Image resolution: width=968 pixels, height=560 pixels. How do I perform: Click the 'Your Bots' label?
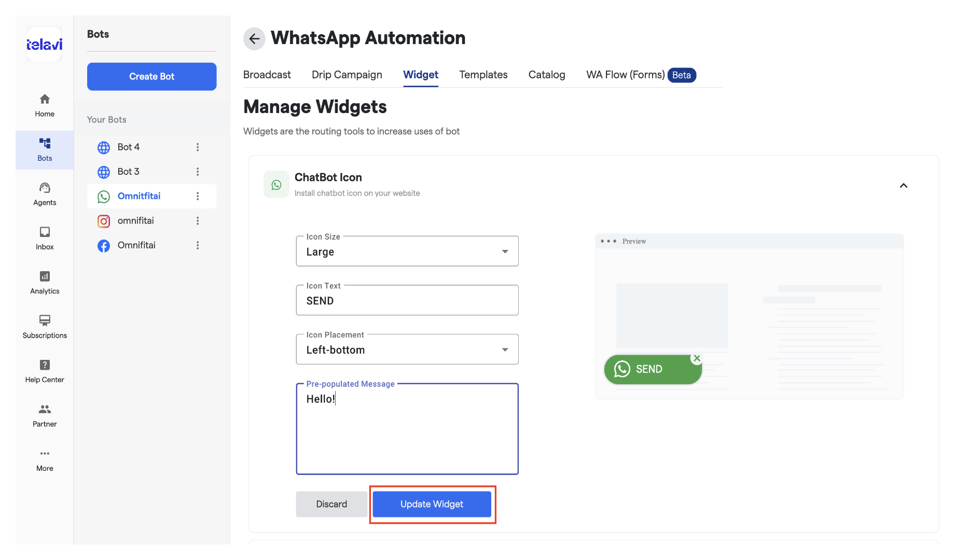tap(106, 120)
